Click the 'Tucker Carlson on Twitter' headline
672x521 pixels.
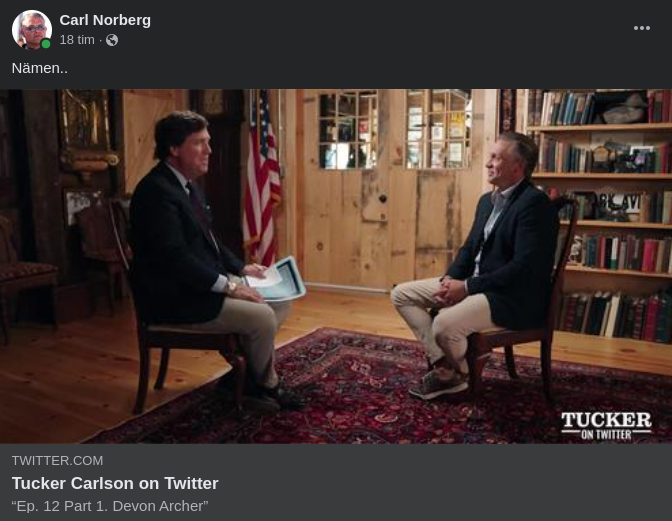(115, 483)
